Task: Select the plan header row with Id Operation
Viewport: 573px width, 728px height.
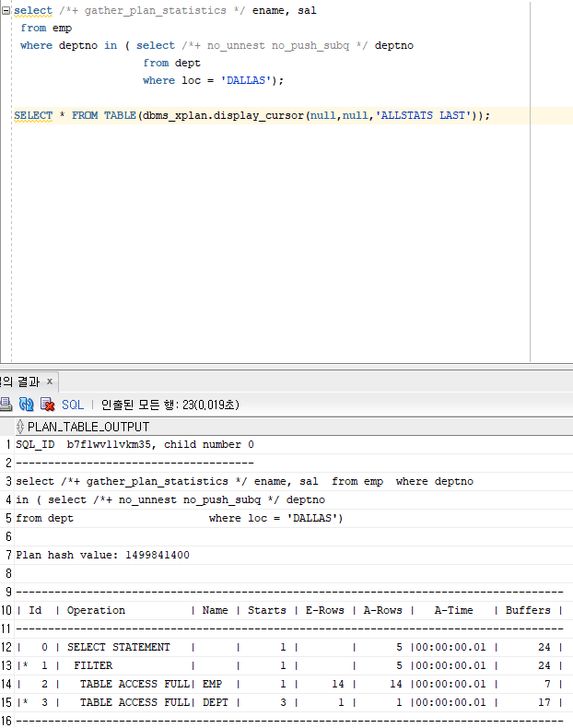Action: pos(294,610)
